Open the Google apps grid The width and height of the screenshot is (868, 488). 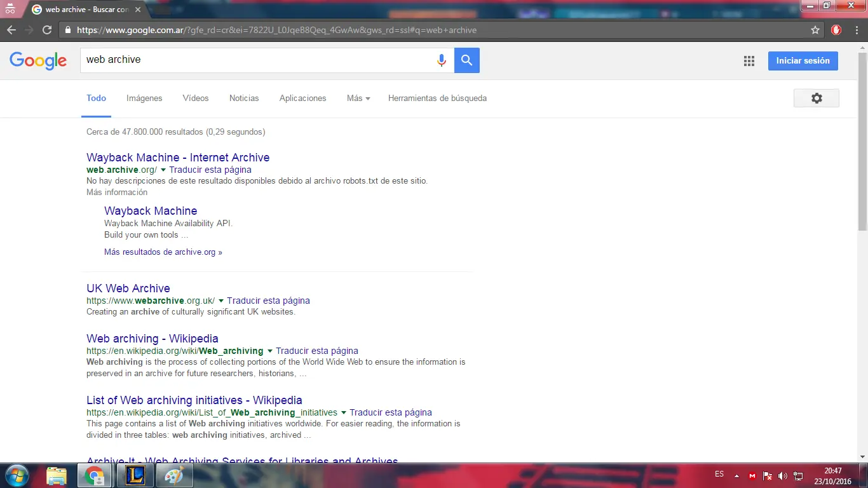(749, 61)
